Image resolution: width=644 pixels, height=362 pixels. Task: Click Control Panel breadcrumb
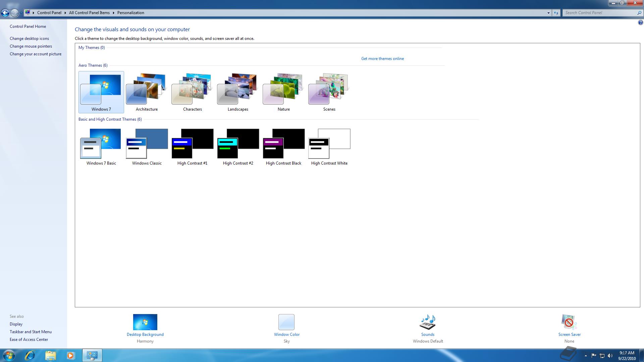(x=49, y=13)
